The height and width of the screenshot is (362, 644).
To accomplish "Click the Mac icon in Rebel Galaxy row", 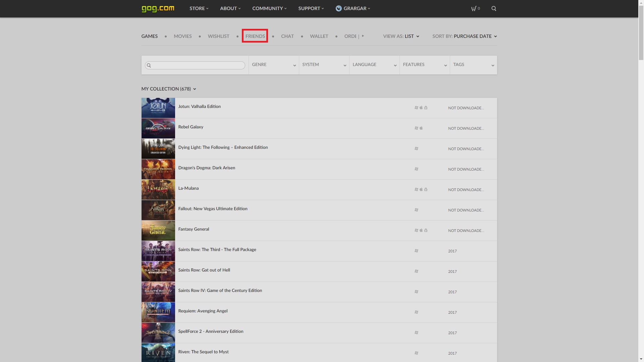I will pos(421,128).
